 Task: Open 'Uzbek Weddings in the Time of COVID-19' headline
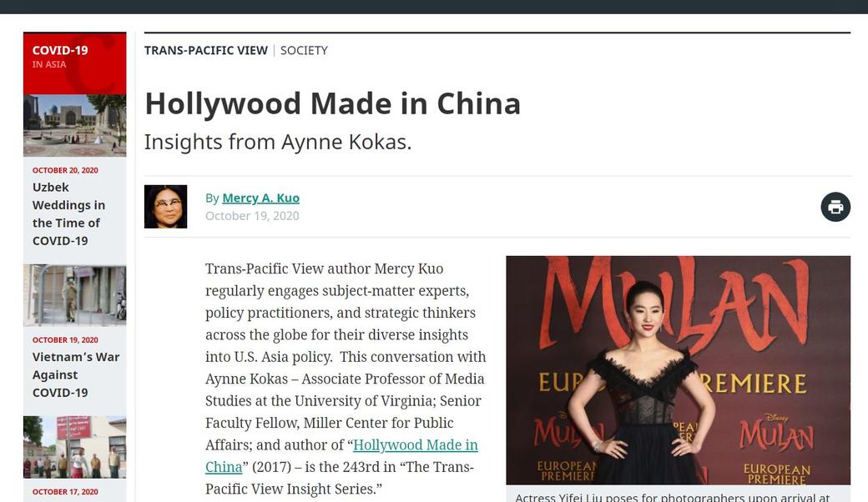tap(70, 213)
